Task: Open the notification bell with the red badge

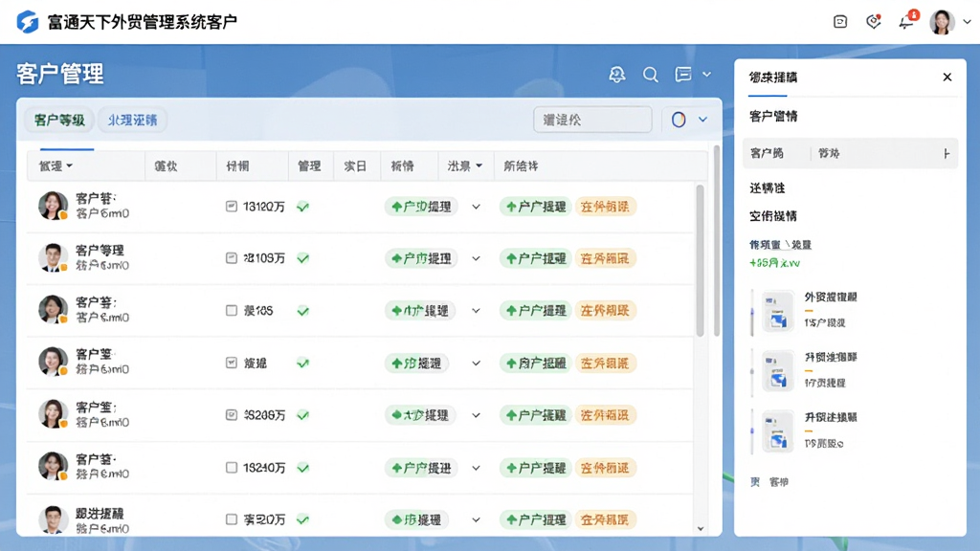Action: pyautogui.click(x=906, y=22)
